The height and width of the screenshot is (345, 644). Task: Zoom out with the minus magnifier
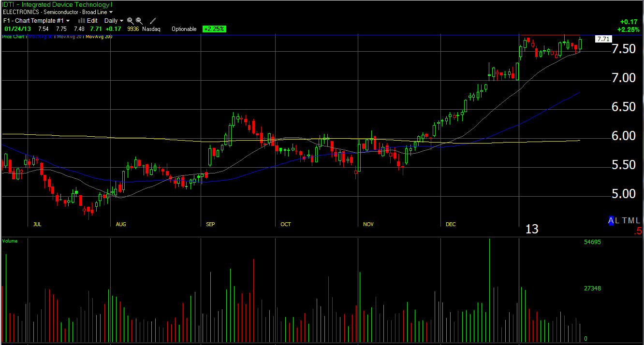139,21
